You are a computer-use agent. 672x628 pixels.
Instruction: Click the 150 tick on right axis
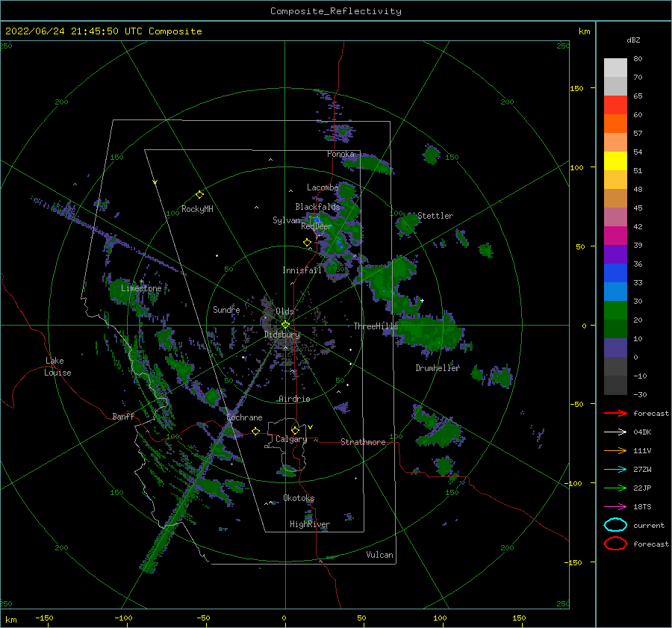pos(576,88)
